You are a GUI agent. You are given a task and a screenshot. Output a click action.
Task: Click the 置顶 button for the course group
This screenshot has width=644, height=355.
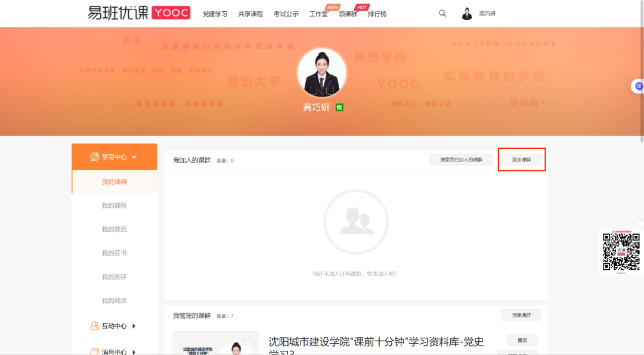pyautogui.click(x=522, y=340)
